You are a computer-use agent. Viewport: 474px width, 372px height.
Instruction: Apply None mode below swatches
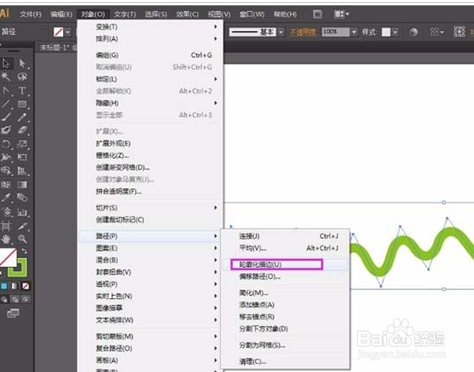coord(26,286)
